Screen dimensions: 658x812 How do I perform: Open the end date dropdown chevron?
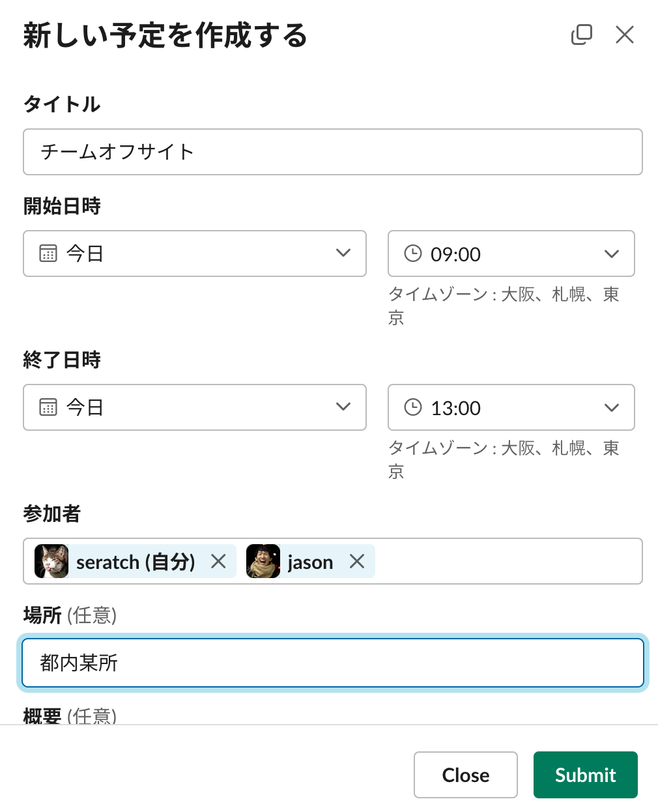[x=343, y=407]
